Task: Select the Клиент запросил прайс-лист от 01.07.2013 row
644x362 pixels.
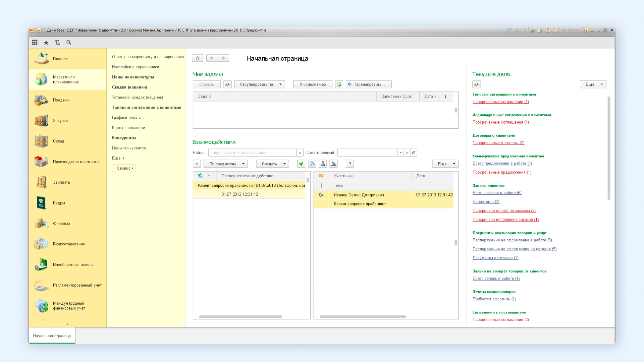Action: [249, 185]
